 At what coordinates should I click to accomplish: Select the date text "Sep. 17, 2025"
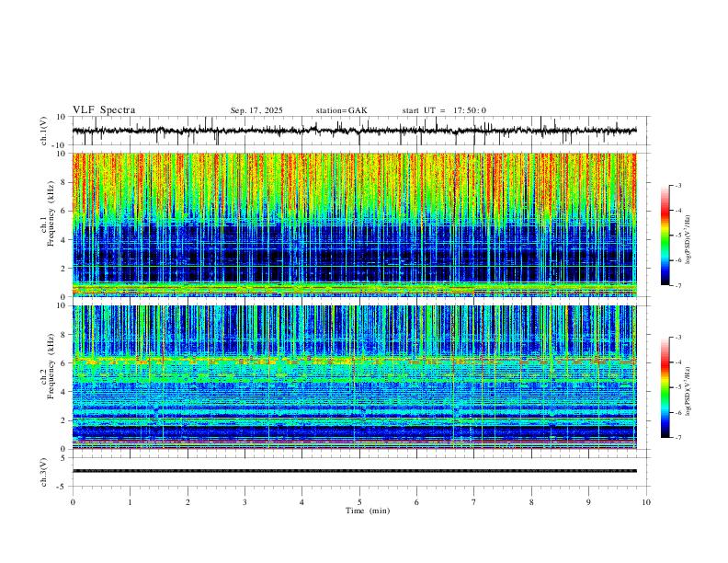[256, 110]
